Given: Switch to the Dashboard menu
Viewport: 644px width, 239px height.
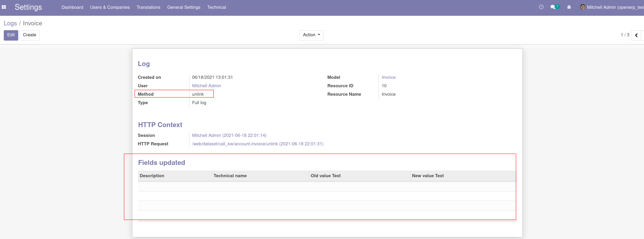Looking at the screenshot, I should 72,7.
